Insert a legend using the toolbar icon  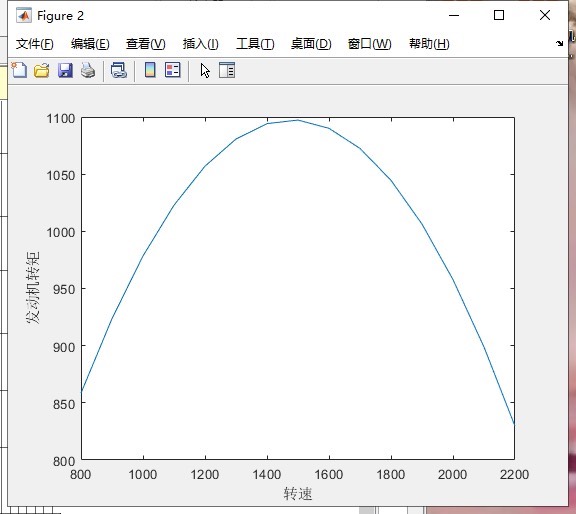click(173, 70)
